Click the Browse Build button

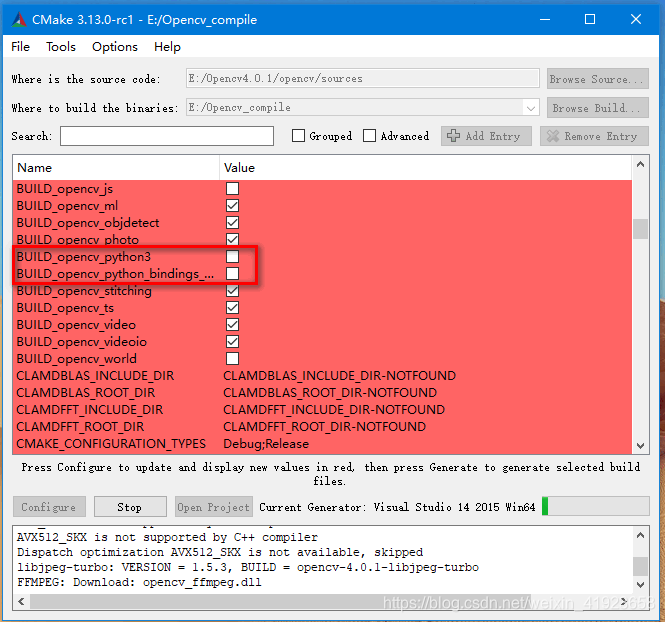click(x=598, y=108)
